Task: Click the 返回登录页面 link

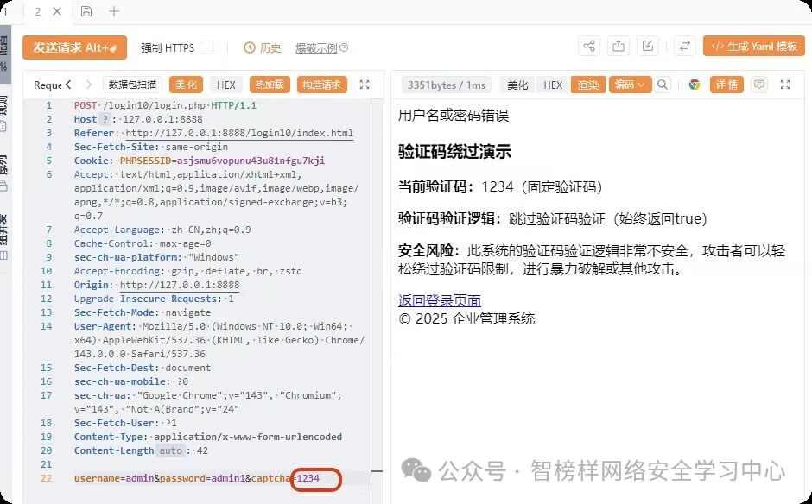Action: click(440, 300)
